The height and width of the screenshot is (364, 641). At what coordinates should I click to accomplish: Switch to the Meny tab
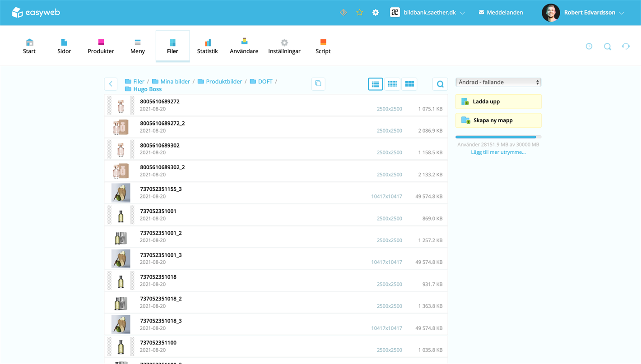click(138, 46)
